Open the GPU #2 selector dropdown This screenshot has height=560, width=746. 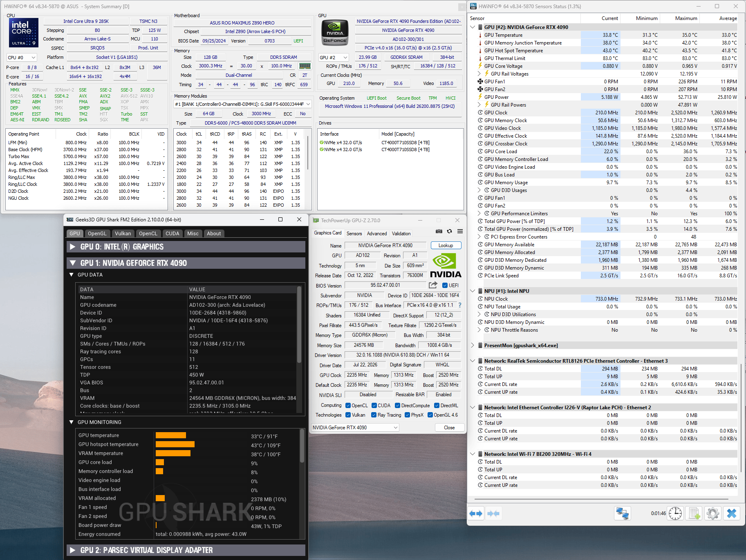[x=334, y=58]
